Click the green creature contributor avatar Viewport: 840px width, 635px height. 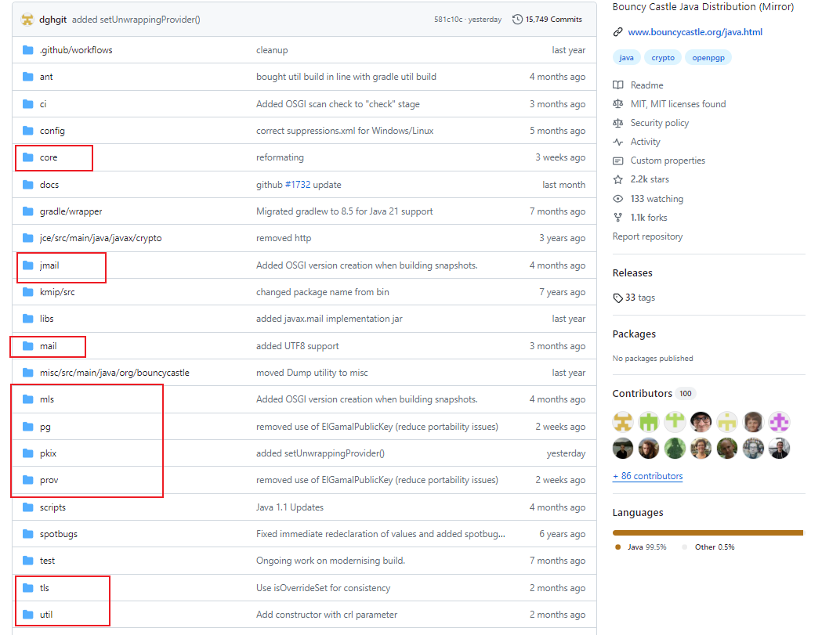tap(675, 448)
